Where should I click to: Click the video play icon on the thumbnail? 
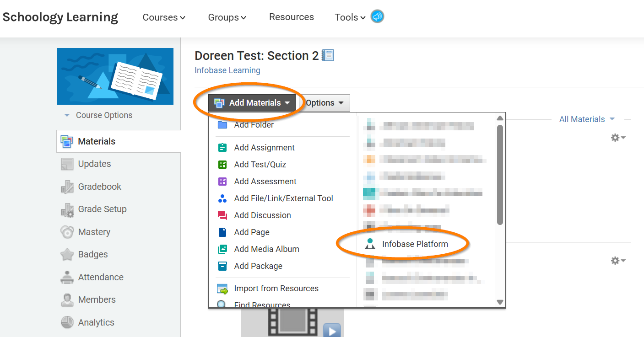pos(332,331)
